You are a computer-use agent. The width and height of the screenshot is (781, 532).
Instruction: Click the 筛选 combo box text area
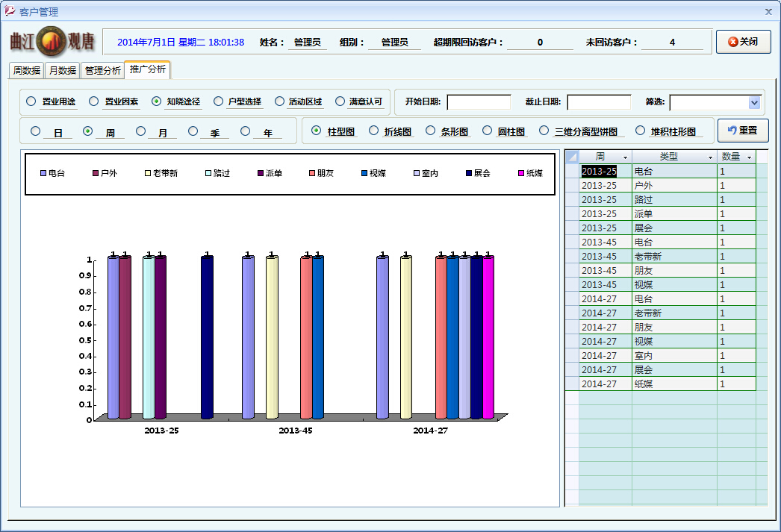(709, 102)
